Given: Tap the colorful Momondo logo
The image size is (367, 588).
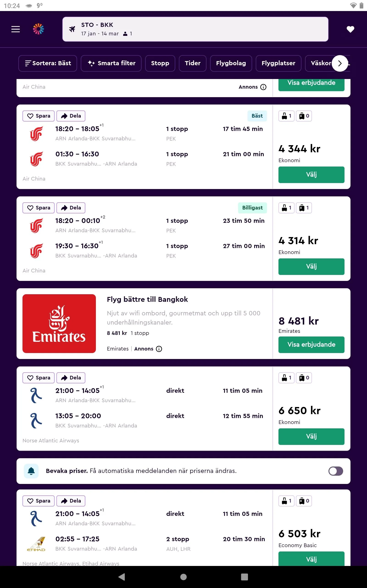Looking at the screenshot, I should click(x=39, y=29).
